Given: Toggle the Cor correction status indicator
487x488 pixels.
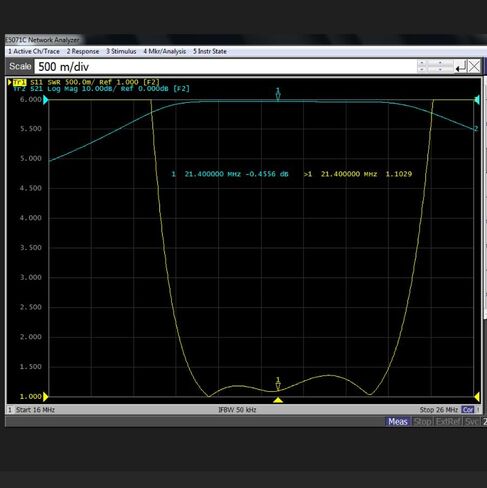Looking at the screenshot, I should click(467, 410).
